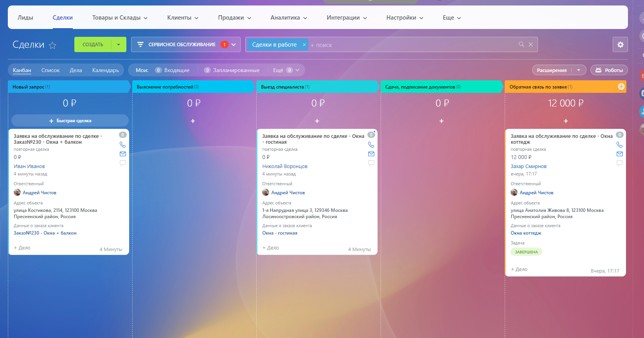This screenshot has height=338, width=644.
Task: Mark Сделки page as favorite with star
Action: pyautogui.click(x=52, y=45)
